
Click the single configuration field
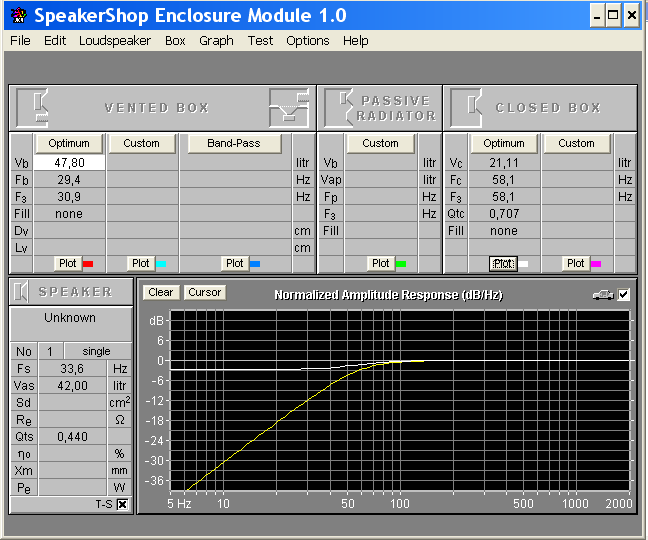(x=98, y=351)
